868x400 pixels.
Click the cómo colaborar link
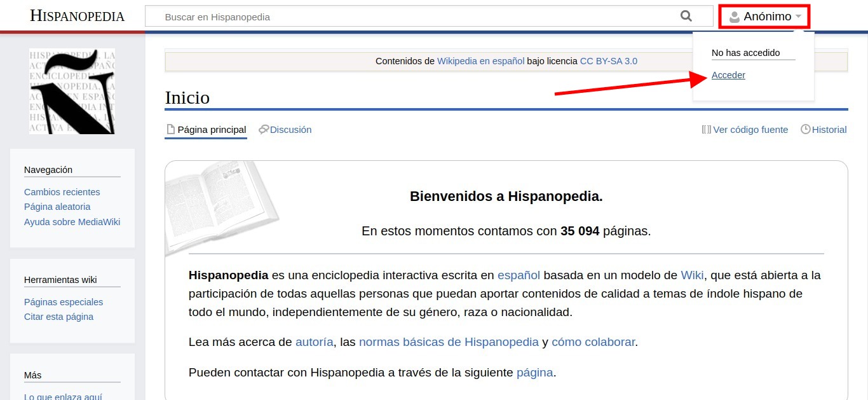592,341
